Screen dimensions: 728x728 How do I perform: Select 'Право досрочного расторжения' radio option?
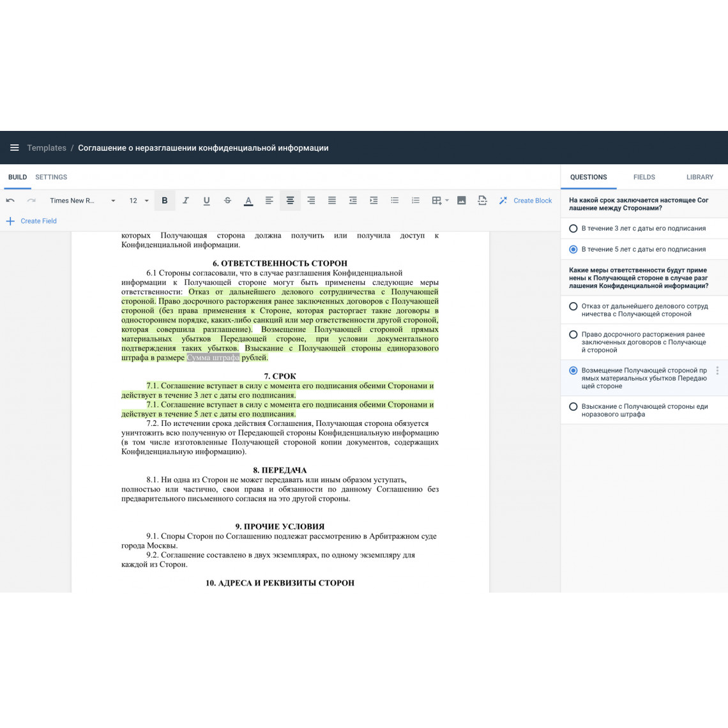tap(573, 335)
